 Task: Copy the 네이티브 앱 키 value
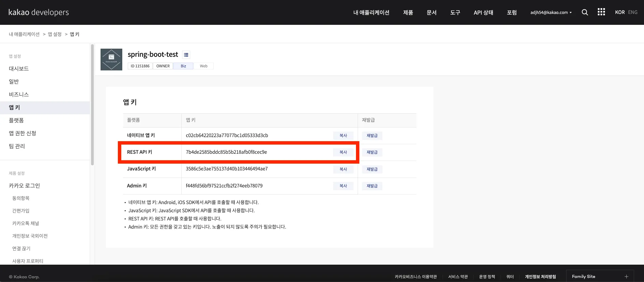[343, 135]
